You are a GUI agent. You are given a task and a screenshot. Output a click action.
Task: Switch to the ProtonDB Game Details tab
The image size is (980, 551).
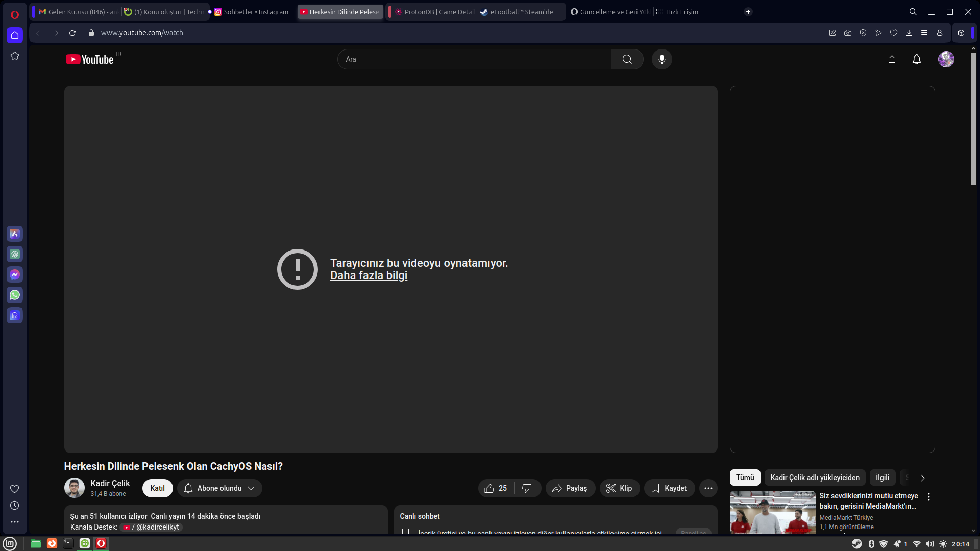click(434, 12)
